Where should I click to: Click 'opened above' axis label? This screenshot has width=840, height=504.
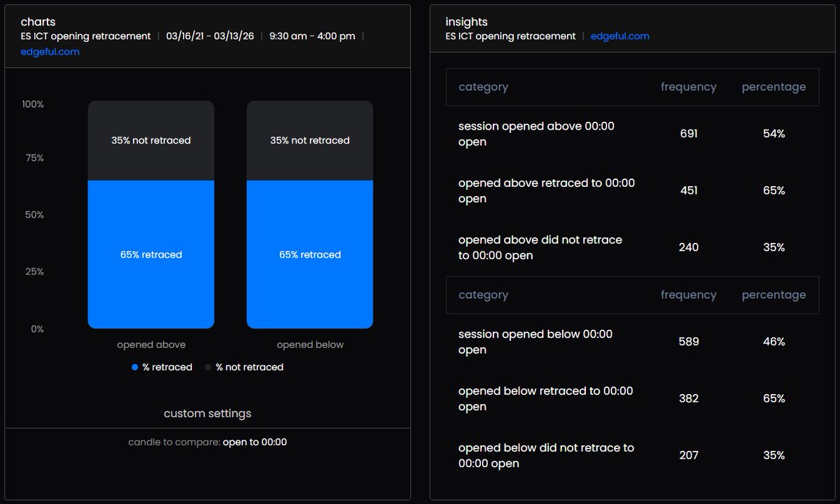pyautogui.click(x=151, y=345)
